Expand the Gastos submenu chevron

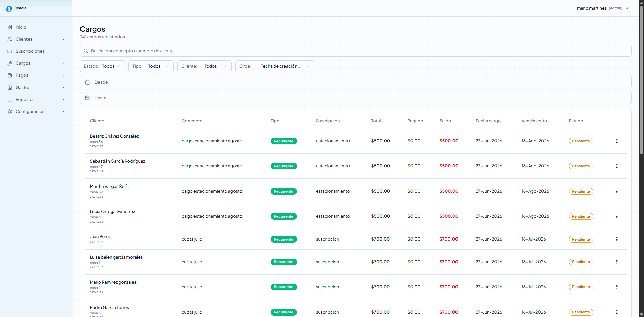63,88
